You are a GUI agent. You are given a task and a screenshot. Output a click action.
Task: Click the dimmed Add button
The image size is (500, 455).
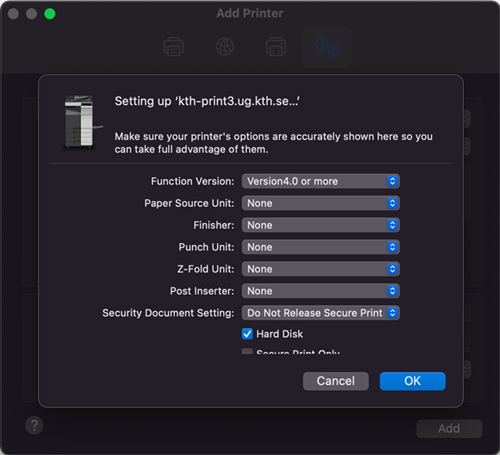coord(449,428)
